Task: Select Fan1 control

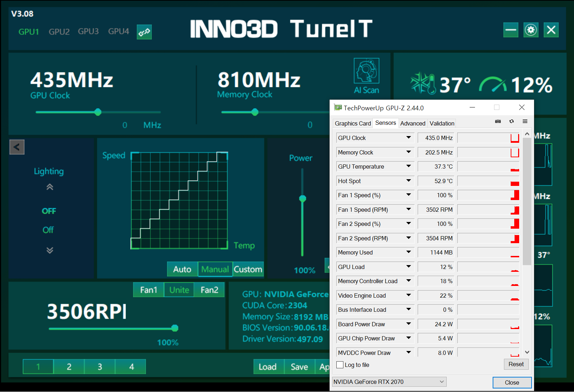Action: [x=149, y=290]
